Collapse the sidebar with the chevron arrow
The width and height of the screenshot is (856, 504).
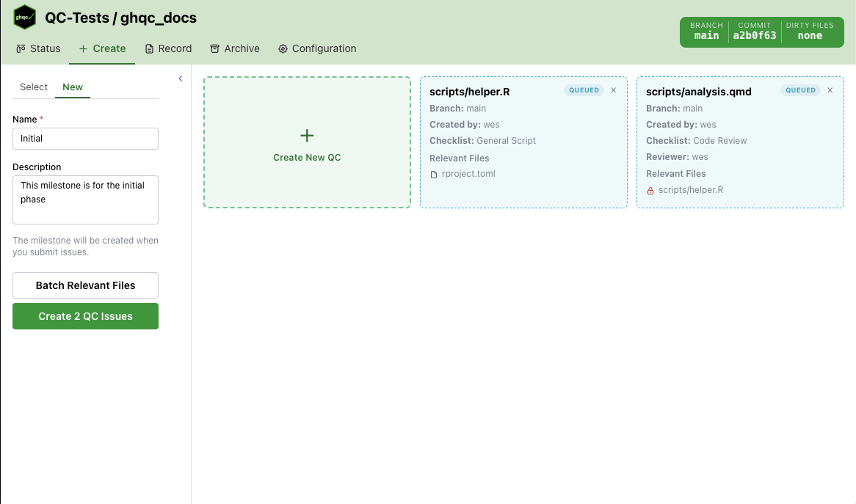tap(181, 78)
